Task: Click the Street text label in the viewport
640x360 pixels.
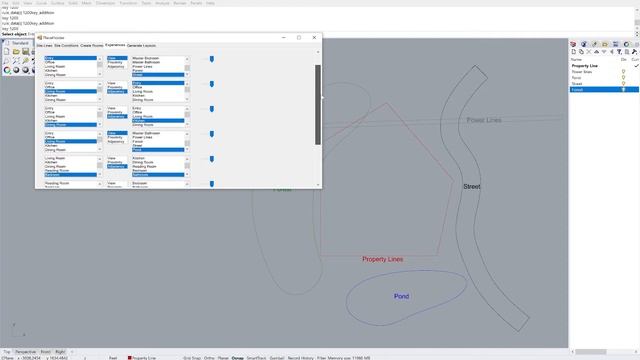Action: [472, 187]
